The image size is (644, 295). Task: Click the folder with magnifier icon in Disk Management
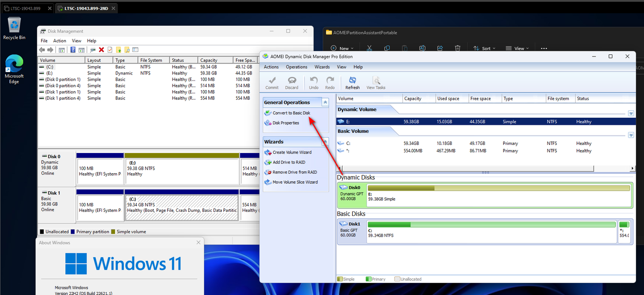tap(127, 50)
